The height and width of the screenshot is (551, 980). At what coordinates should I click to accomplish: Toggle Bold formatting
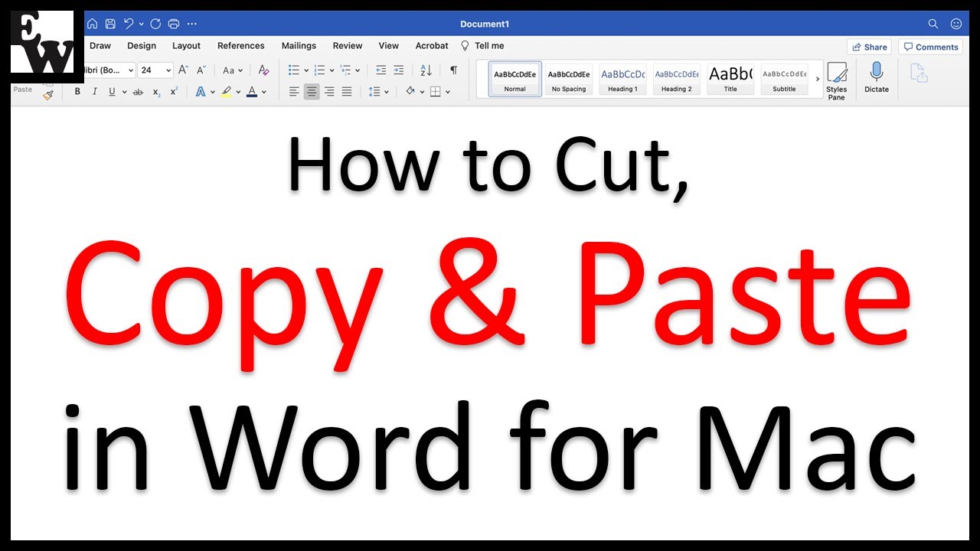[77, 92]
